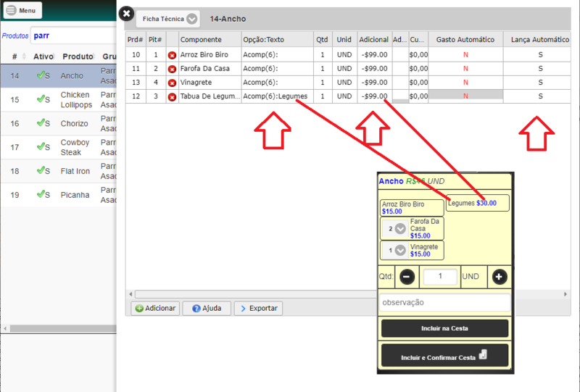Open the Ficha Técnica dropdown
The image size is (580, 392).
pyautogui.click(x=168, y=19)
